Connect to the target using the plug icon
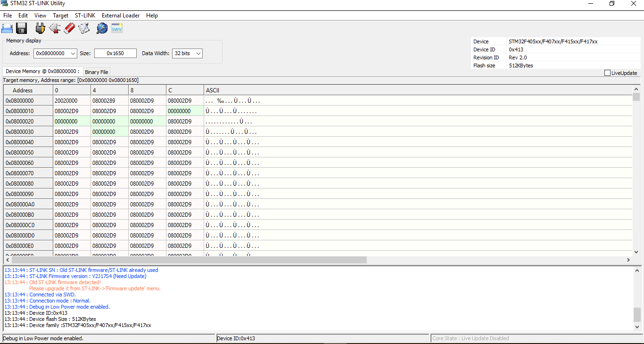This screenshot has height=344, width=644. pyautogui.click(x=40, y=28)
